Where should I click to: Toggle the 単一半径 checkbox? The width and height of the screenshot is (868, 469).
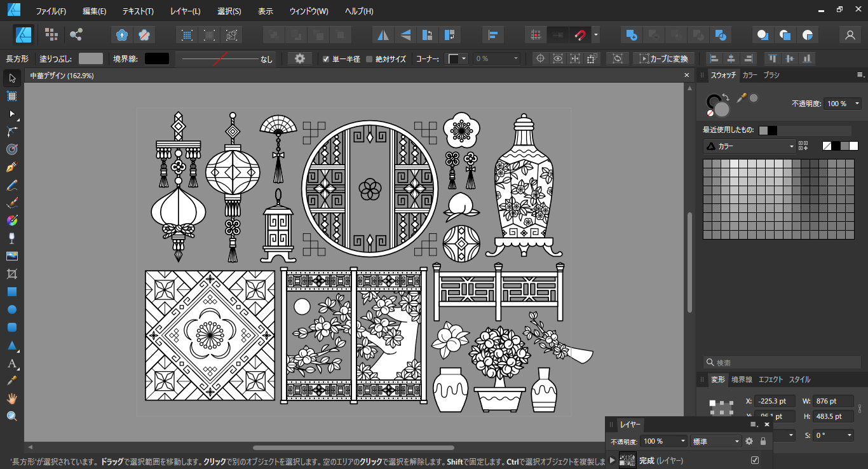[326, 59]
